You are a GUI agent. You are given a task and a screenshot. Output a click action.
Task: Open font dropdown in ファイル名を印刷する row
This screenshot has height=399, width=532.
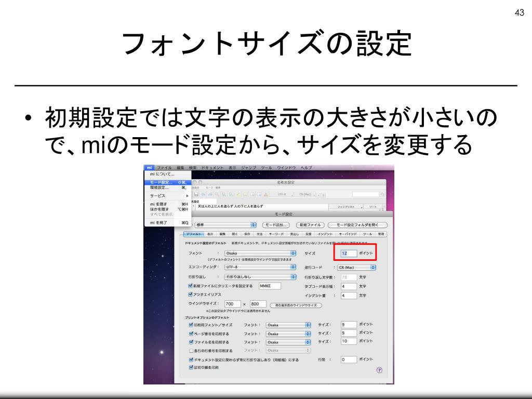coord(288,342)
